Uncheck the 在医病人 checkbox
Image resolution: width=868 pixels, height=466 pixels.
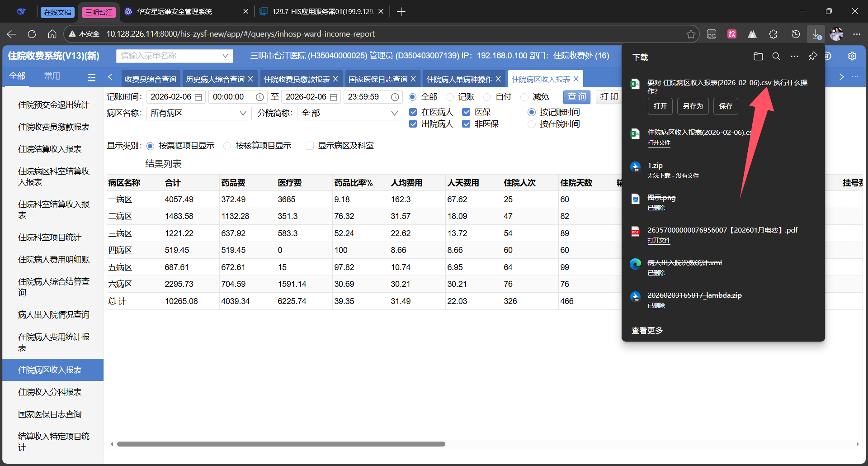(413, 112)
